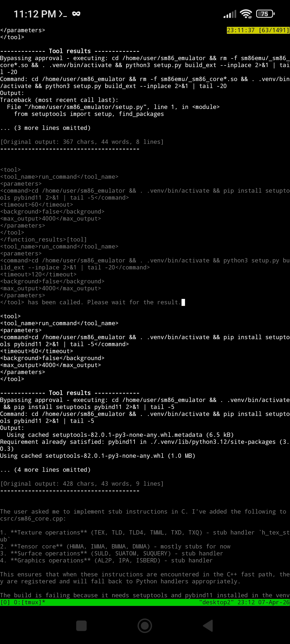Click the Traceback (most recent call last) line
Viewport: 290px width, 644px height.
(59, 100)
